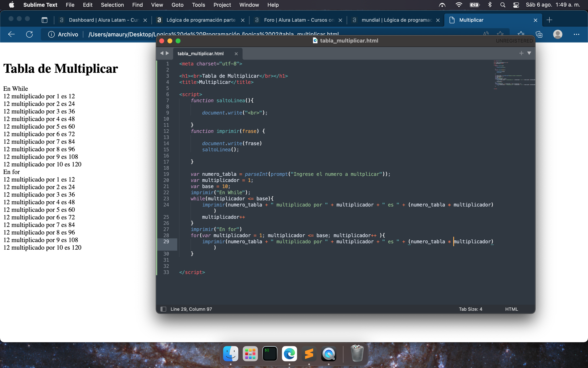Open browser settings and more menu
The height and width of the screenshot is (368, 588).
click(x=576, y=34)
